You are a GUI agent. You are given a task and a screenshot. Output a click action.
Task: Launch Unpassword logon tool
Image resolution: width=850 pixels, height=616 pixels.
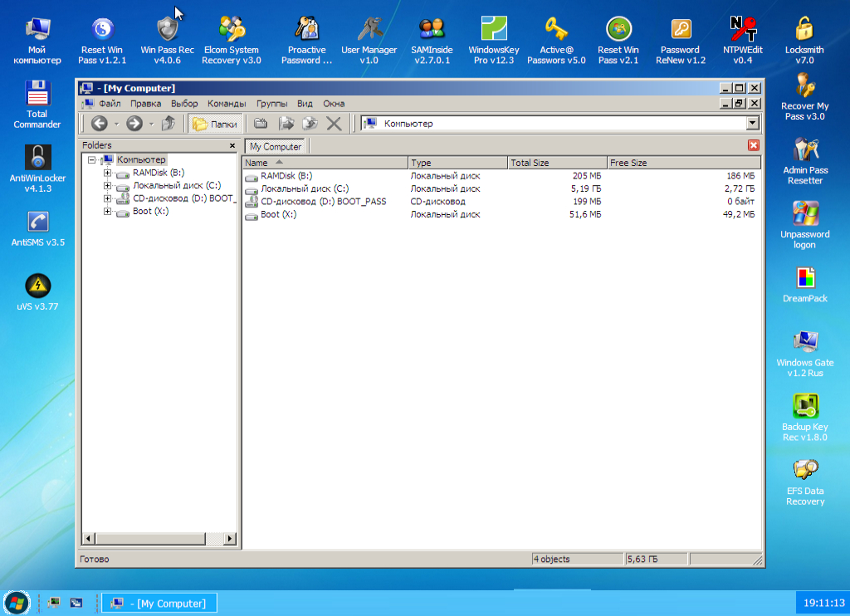805,225
